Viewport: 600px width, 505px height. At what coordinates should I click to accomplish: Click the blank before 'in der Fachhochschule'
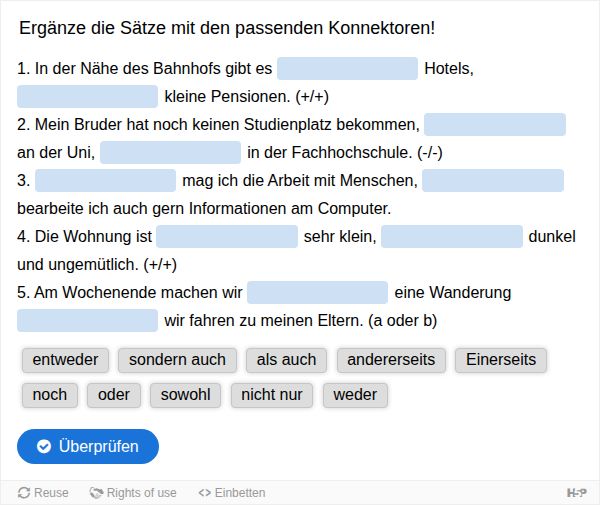[x=170, y=152]
